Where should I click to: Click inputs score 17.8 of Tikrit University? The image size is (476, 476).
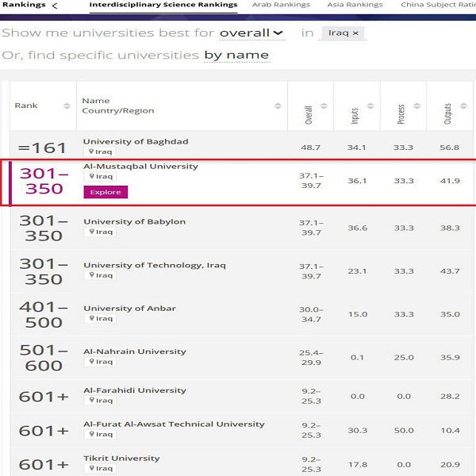358,465
